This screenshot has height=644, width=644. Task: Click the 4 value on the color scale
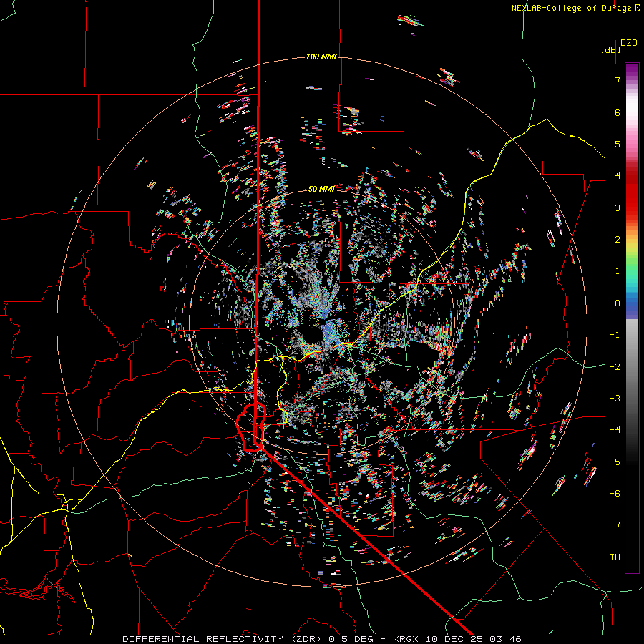pyautogui.click(x=618, y=176)
